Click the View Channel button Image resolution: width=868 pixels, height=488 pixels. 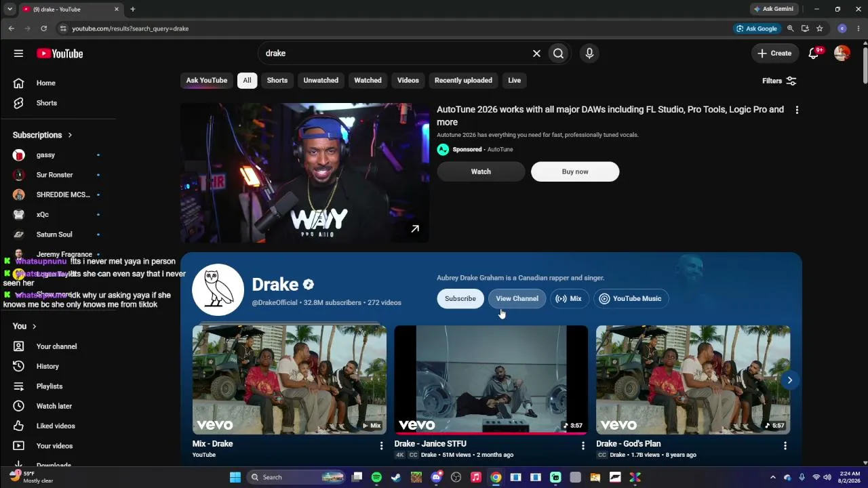point(517,299)
